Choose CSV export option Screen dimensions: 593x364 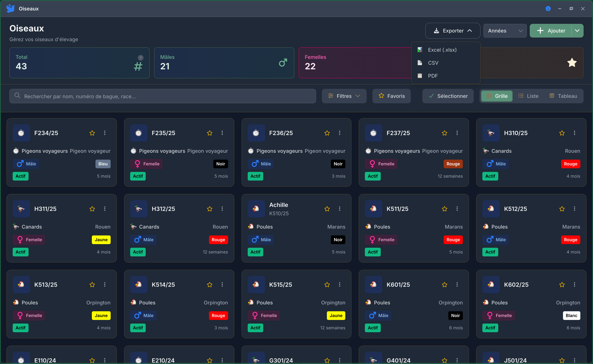[x=446, y=63]
